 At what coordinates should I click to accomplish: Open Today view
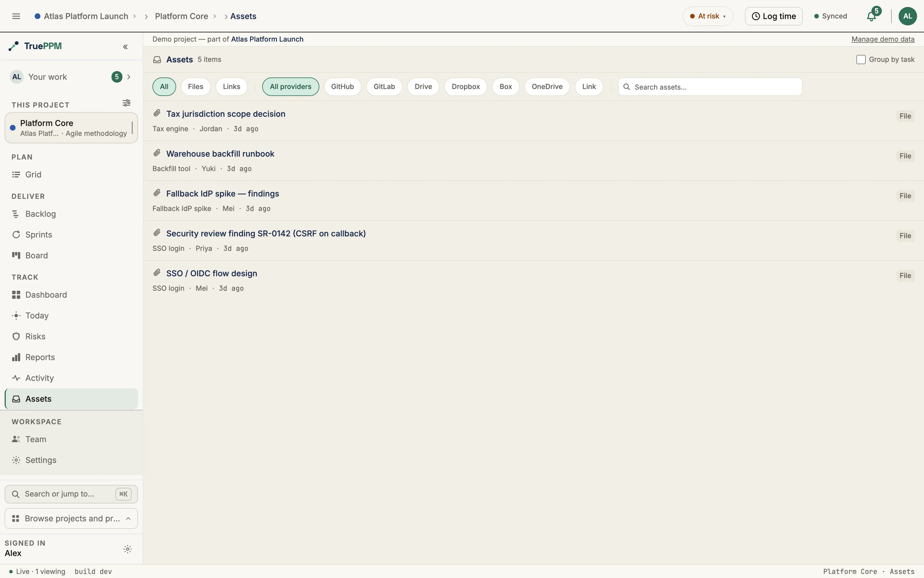[71, 315]
